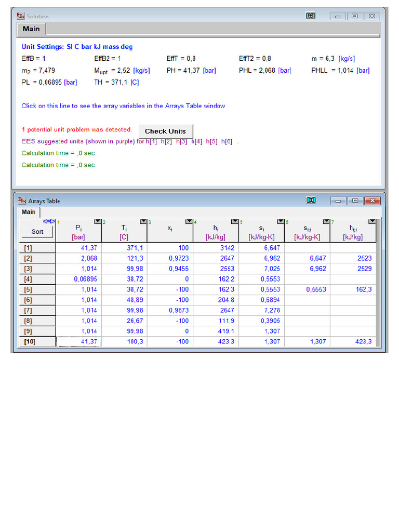Click the T column header
This screenshot has height=532, width=399.
click(124, 231)
